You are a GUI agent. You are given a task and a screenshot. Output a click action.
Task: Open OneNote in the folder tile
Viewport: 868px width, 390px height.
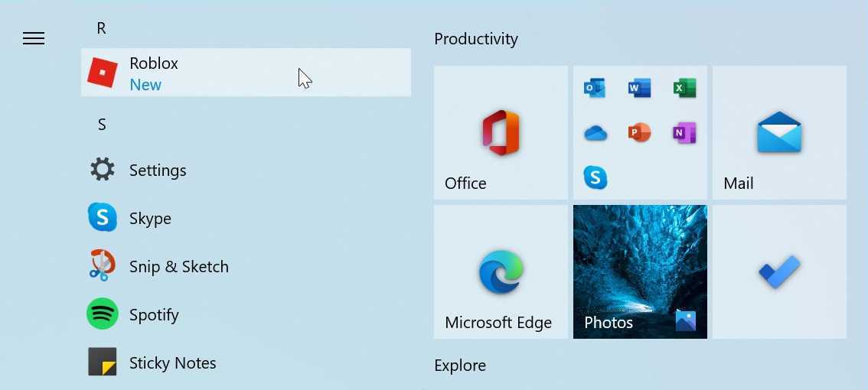click(684, 133)
